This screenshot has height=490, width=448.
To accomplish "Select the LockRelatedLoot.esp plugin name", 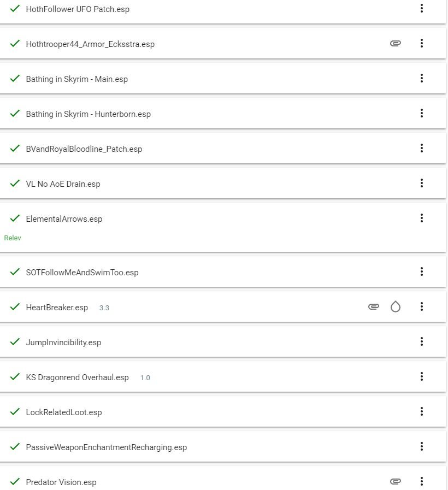I will pyautogui.click(x=64, y=413).
